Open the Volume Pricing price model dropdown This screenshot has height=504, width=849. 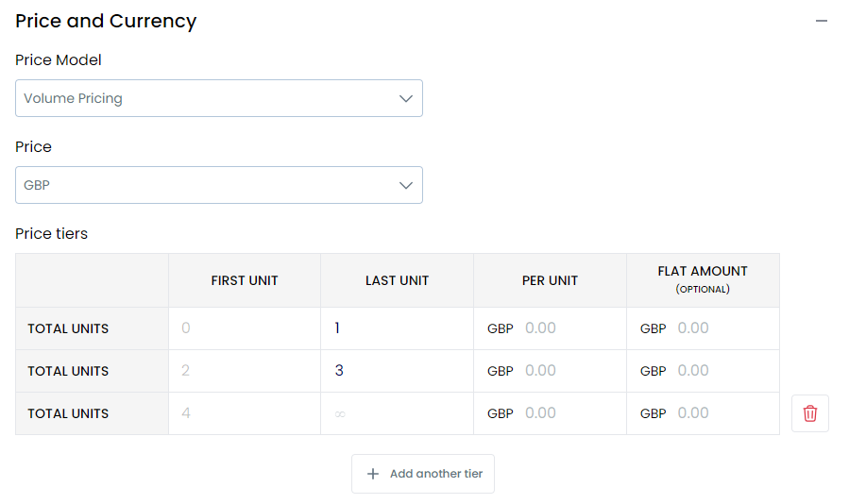(219, 98)
